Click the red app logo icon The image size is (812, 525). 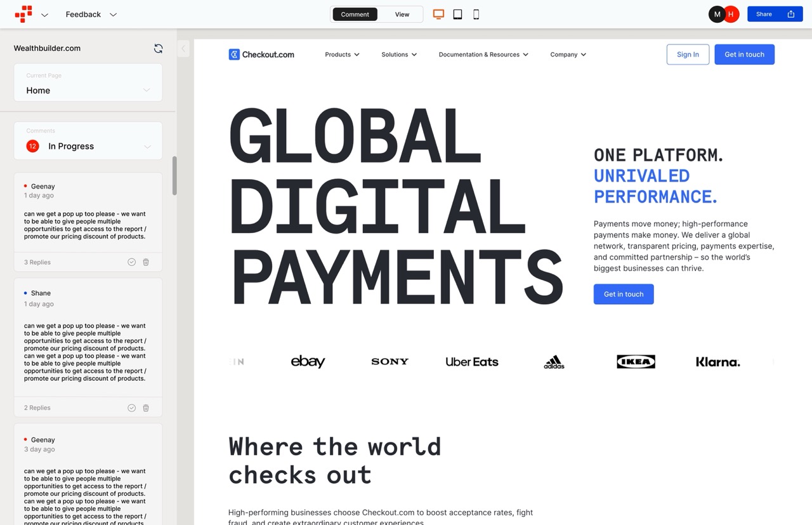23,14
